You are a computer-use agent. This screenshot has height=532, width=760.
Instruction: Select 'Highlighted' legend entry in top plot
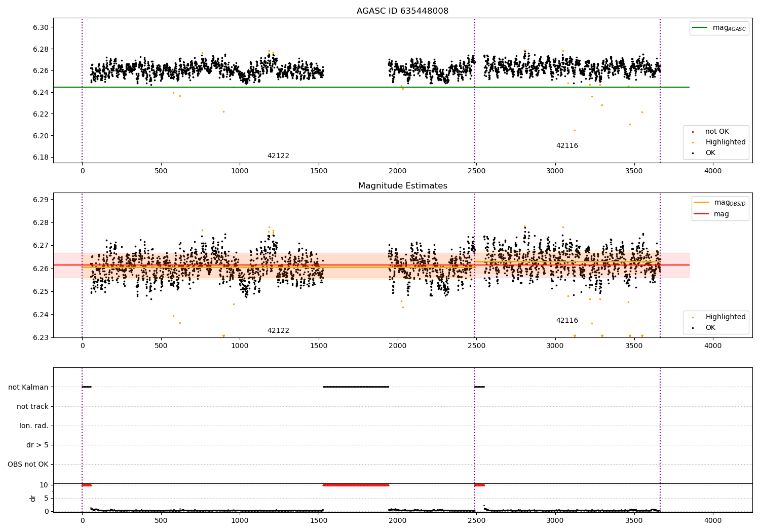pyautogui.click(x=725, y=142)
